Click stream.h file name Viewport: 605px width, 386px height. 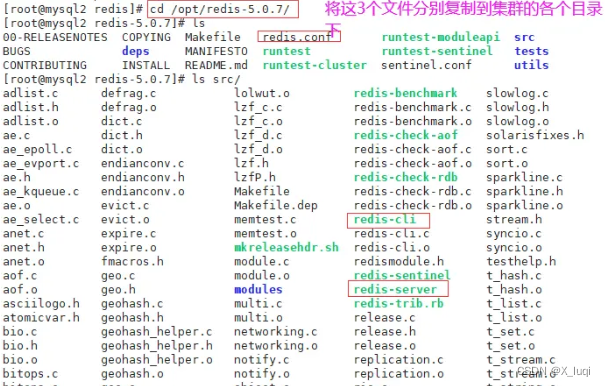click(514, 220)
